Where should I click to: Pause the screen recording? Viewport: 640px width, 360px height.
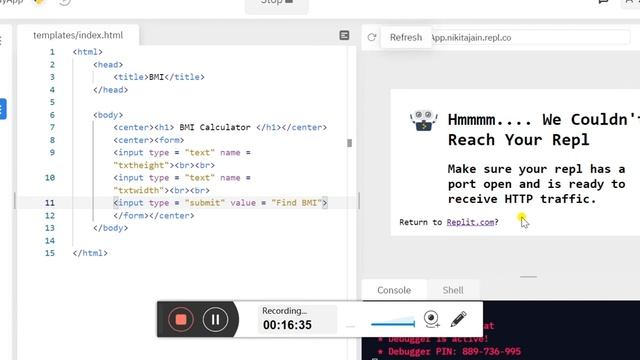[216, 319]
